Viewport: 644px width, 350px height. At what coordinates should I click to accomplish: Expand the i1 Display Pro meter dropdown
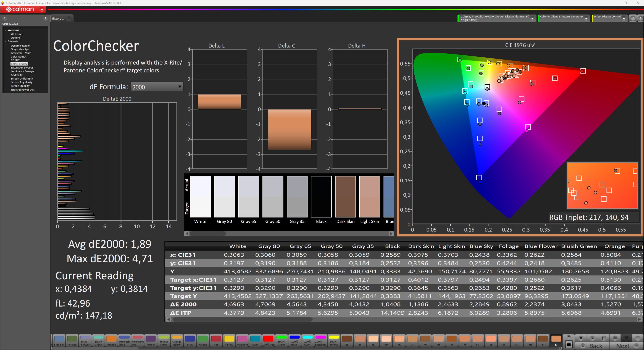click(532, 18)
